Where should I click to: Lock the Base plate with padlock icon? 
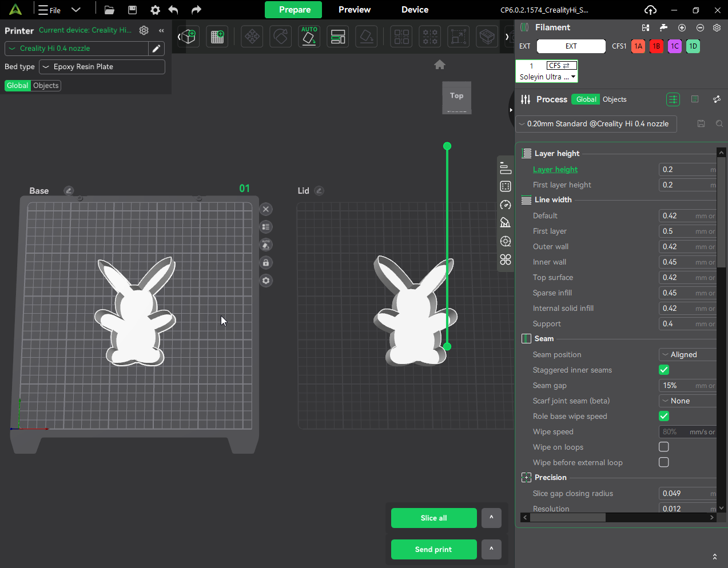pos(266,263)
